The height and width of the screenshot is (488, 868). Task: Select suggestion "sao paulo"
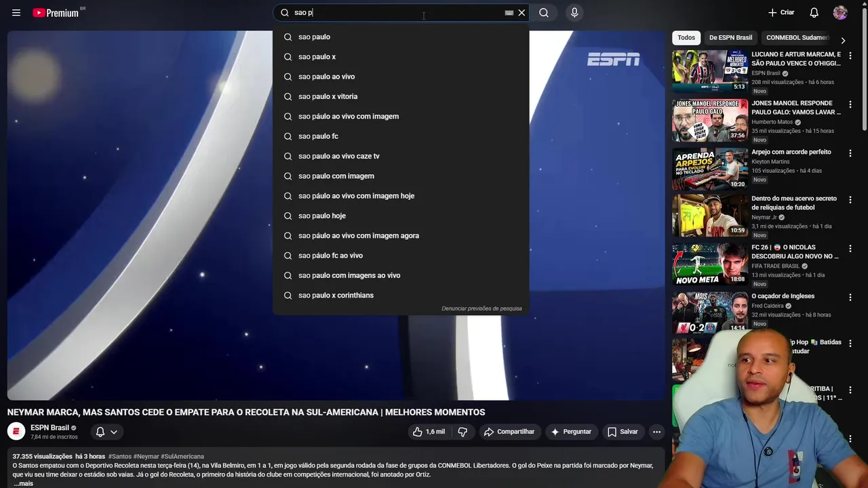pyautogui.click(x=401, y=37)
